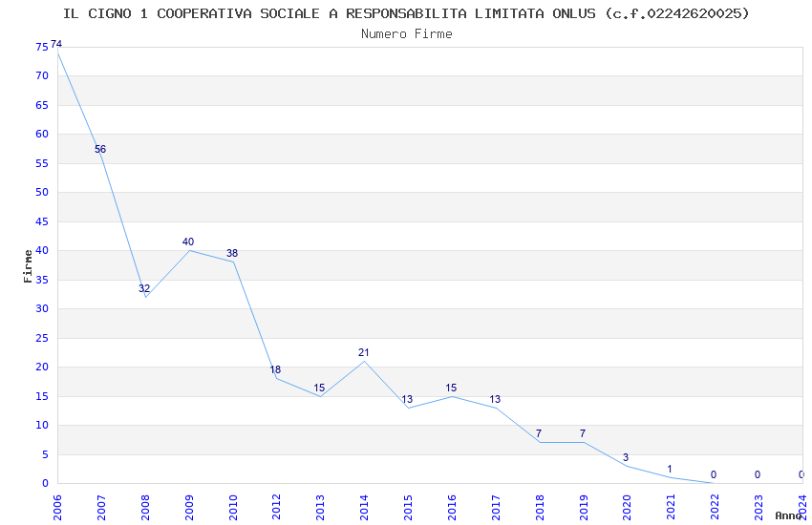
Task: Click y-axis tick value 25
Action: [x=42, y=338]
